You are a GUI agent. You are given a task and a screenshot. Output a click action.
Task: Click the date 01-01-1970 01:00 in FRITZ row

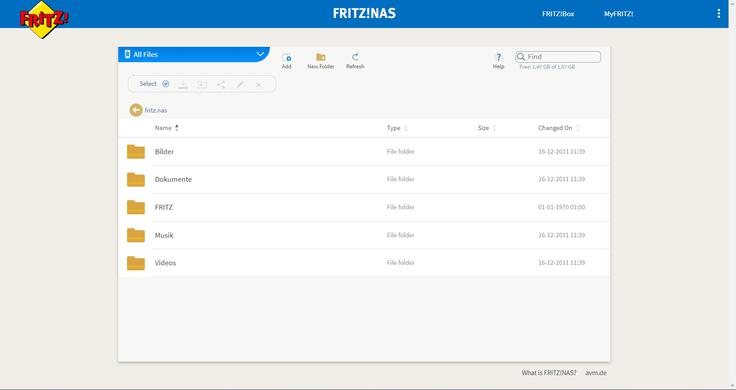[561, 207]
